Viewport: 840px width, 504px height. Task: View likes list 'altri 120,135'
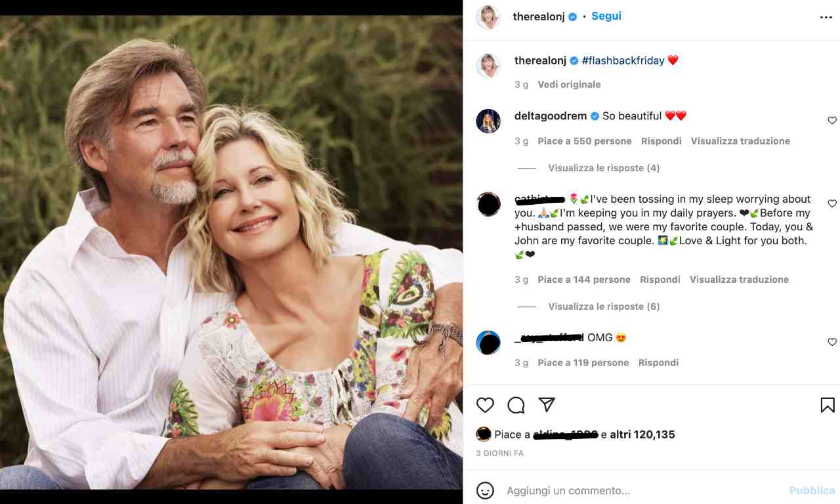pyautogui.click(x=642, y=434)
